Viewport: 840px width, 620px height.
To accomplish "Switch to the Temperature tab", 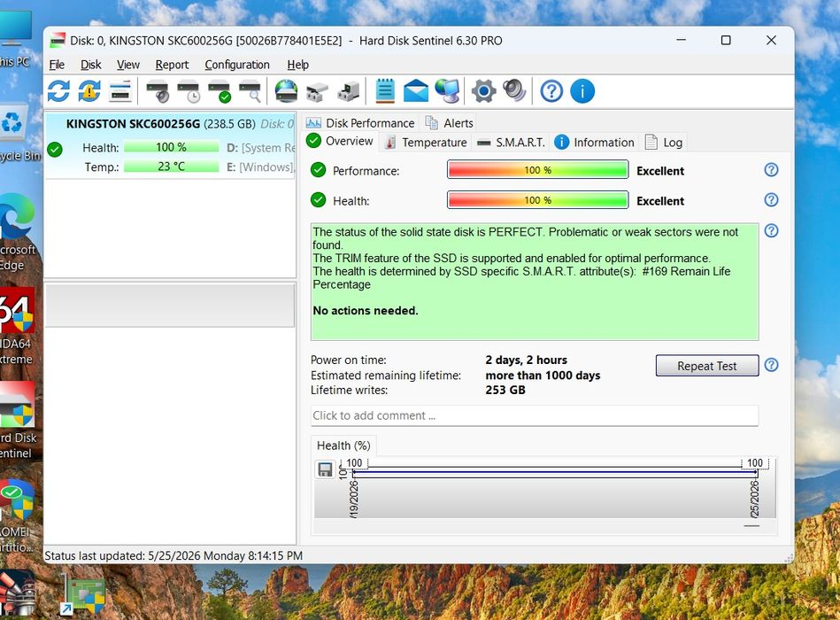I will pos(427,143).
